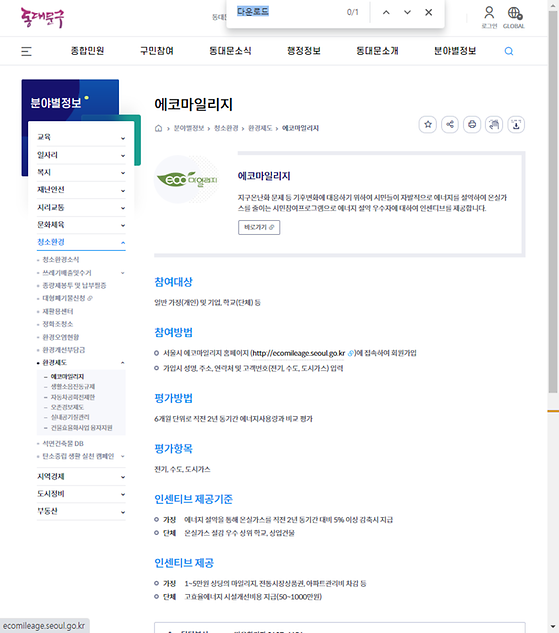This screenshot has width=559, height=633.
Task: Click the eco 마일리지 logo image
Action: click(186, 179)
